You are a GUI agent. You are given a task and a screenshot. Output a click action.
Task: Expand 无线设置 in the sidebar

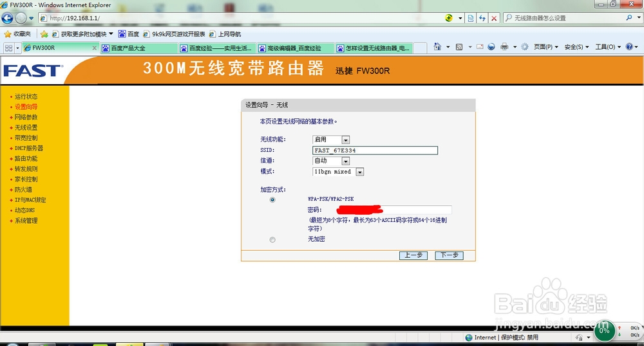26,128
